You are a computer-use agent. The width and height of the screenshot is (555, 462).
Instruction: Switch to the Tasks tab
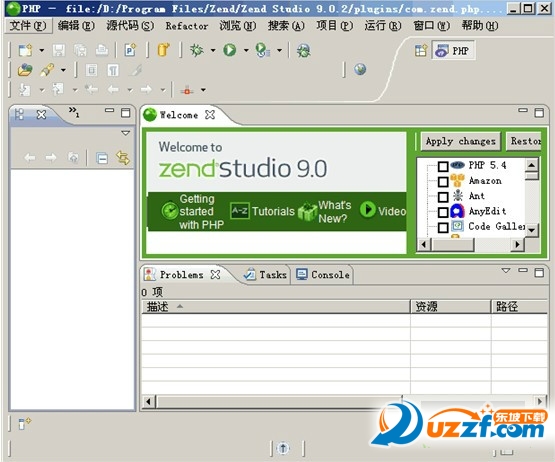[265, 274]
